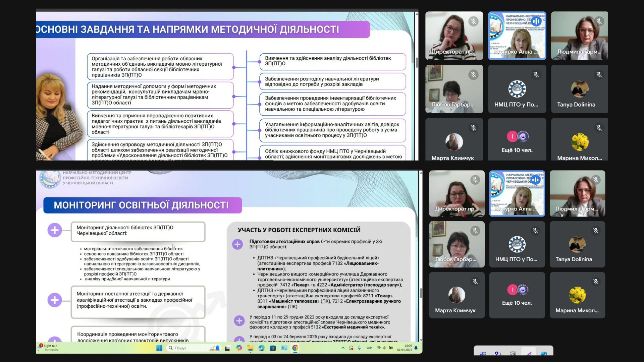Click the microphone icon in the system tray
The width and height of the screenshot is (644, 362).
click(x=359, y=348)
